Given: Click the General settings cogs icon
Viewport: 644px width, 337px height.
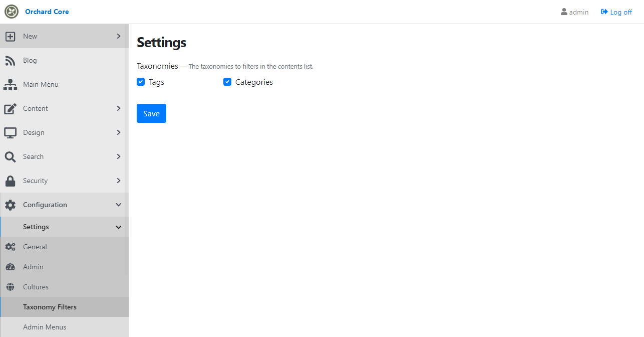Looking at the screenshot, I should click(10, 247).
